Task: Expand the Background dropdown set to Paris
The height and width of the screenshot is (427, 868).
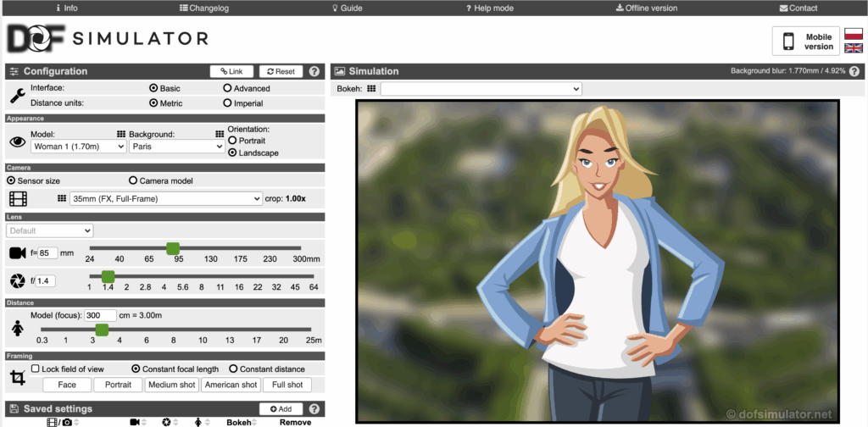Action: point(176,147)
